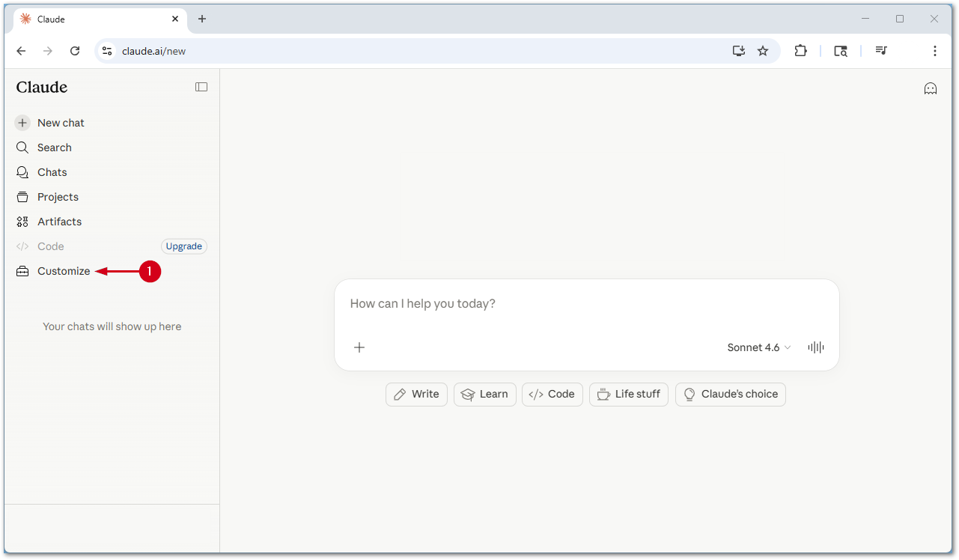The height and width of the screenshot is (560, 959).
Task: Choose the Life stuff suggestion chip
Action: pyautogui.click(x=629, y=394)
